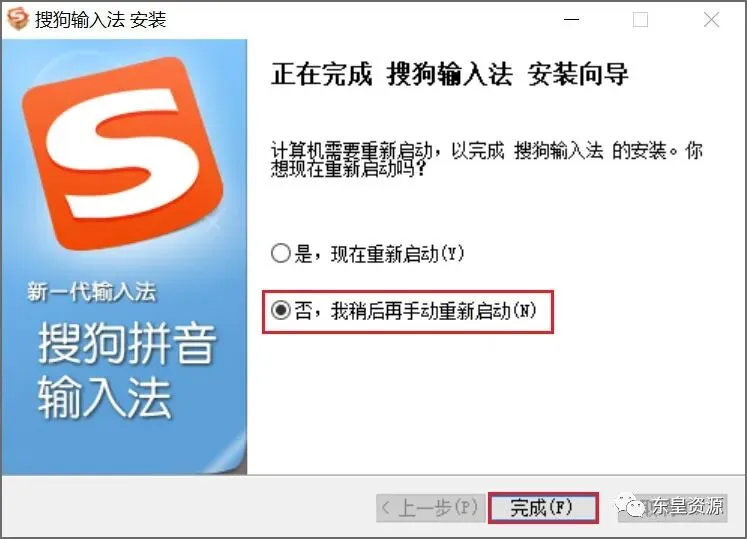Close the Sogou installer window
The image size is (747, 539).
(711, 20)
